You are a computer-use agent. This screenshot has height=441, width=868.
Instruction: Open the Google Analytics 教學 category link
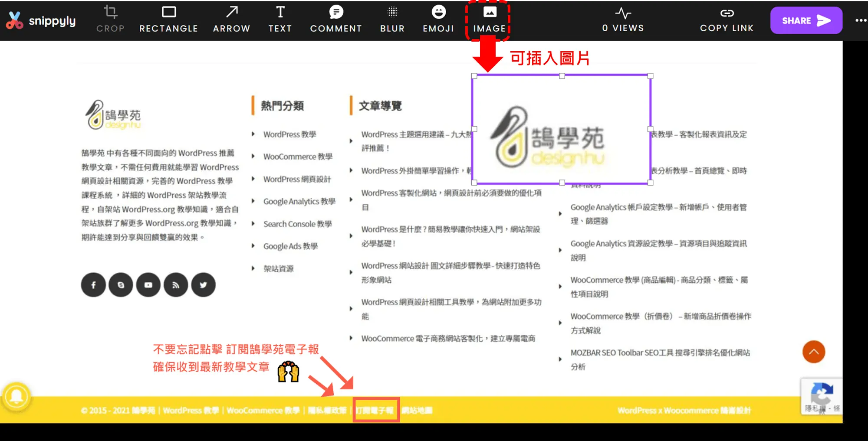coord(299,201)
